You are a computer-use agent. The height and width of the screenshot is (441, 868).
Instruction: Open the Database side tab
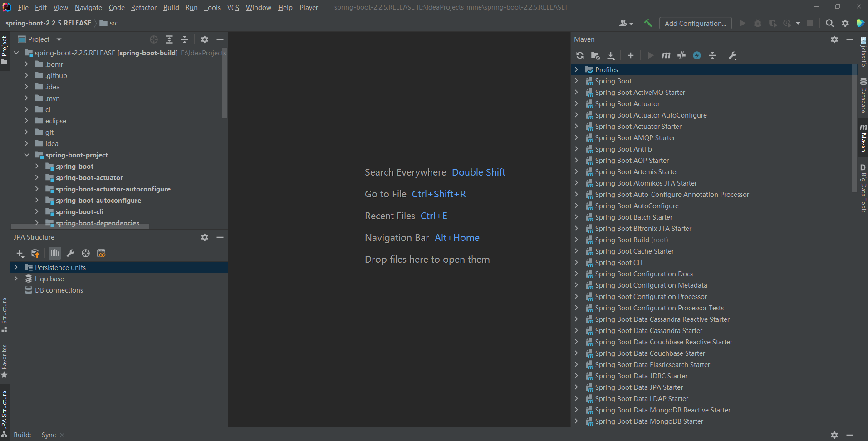tap(863, 96)
